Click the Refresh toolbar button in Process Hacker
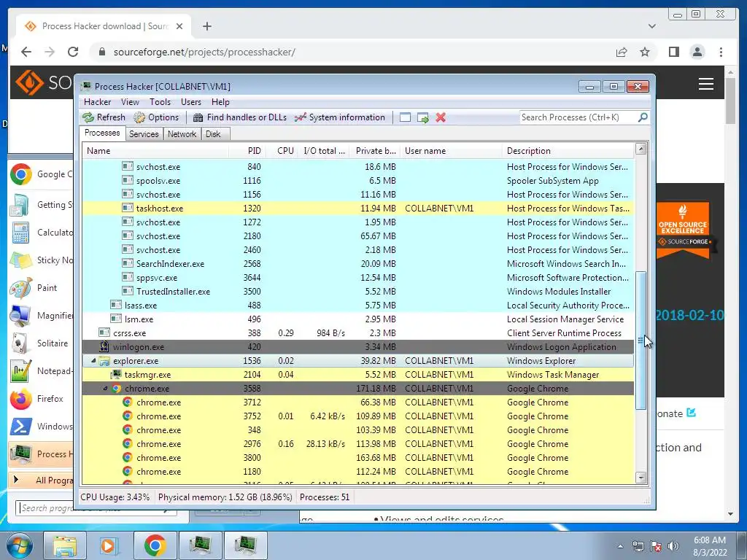 (x=104, y=117)
